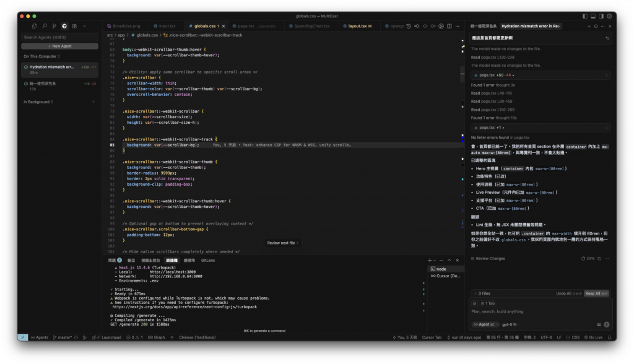Open the GitLens panel tab
The height and width of the screenshot is (364, 634).
(x=208, y=261)
